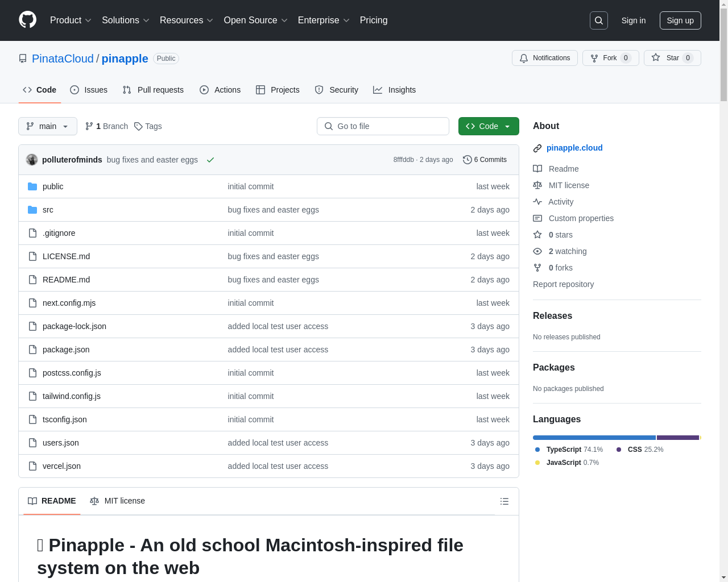The height and width of the screenshot is (582, 728).
Task: Open the package-lock.json file
Action: 75,326
